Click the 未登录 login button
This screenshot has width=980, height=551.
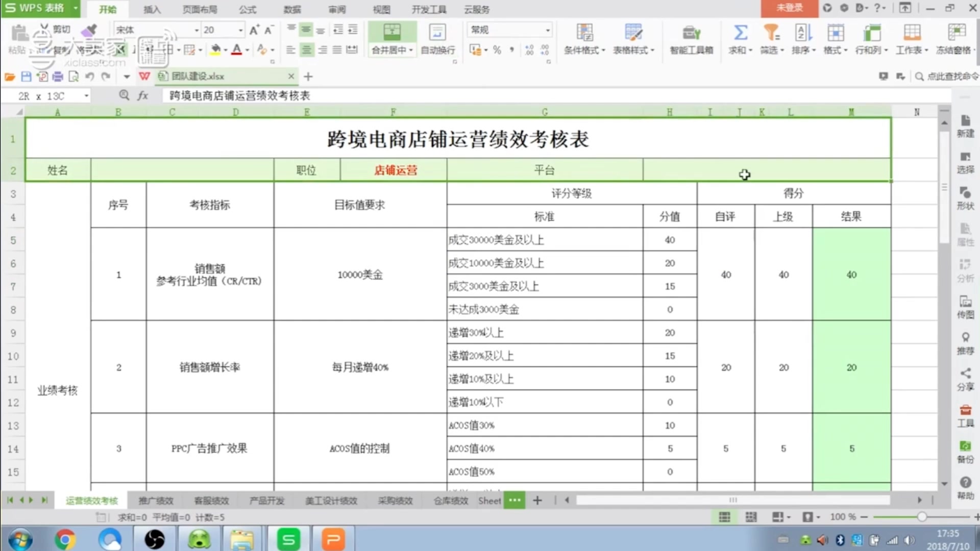tap(789, 8)
